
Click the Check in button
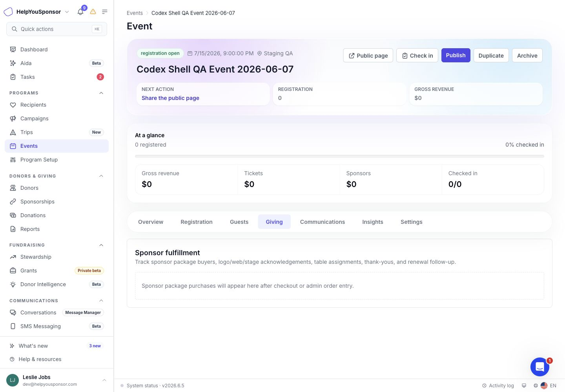pos(417,55)
